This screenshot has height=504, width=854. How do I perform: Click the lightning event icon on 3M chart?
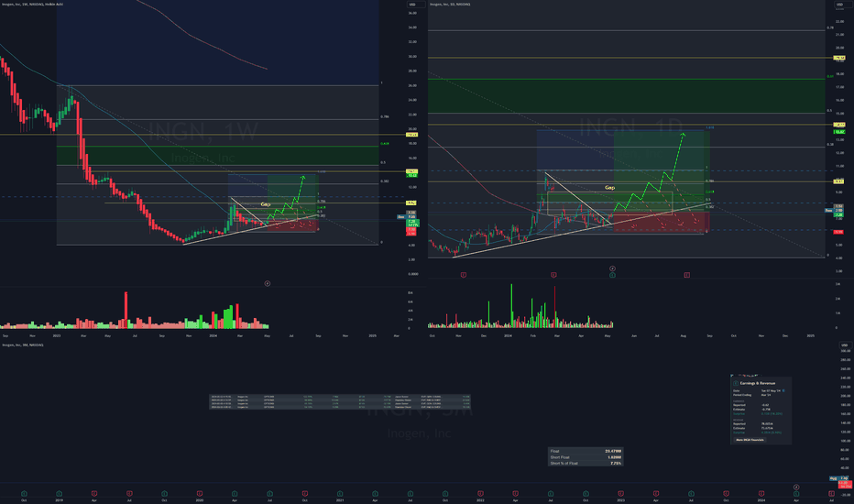[x=796, y=488]
